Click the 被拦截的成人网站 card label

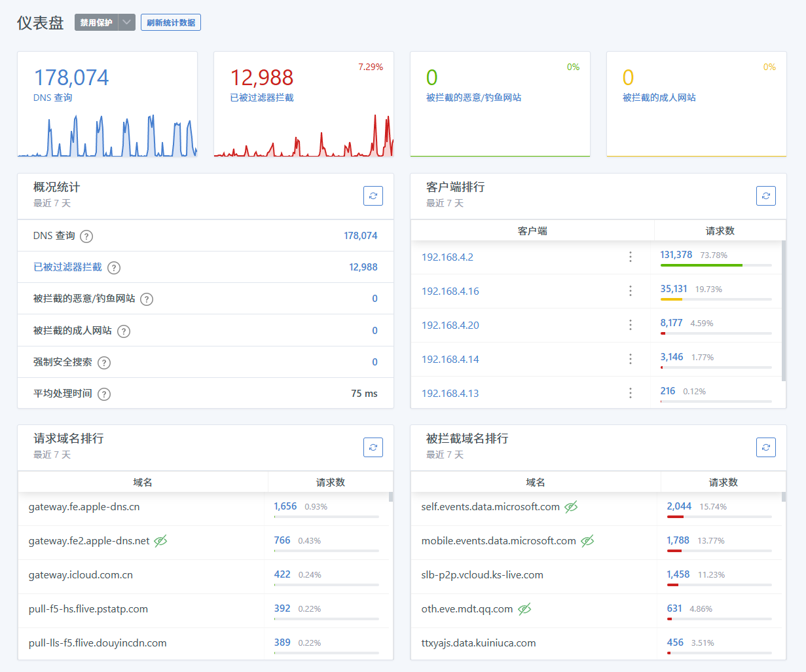tap(659, 98)
